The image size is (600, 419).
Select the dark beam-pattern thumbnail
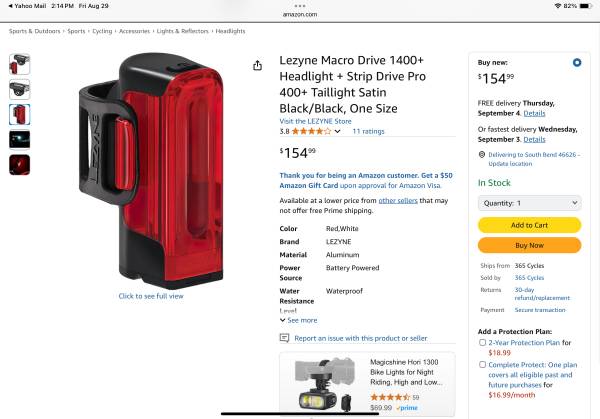click(x=20, y=140)
